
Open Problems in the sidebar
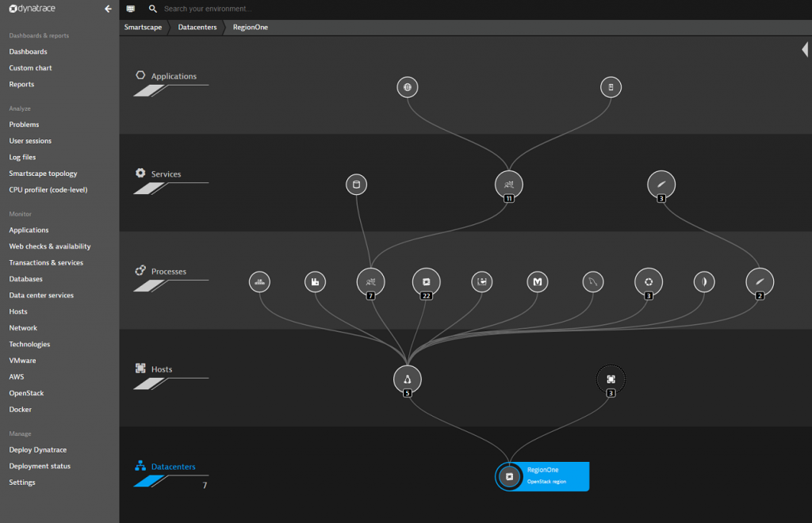tap(24, 124)
